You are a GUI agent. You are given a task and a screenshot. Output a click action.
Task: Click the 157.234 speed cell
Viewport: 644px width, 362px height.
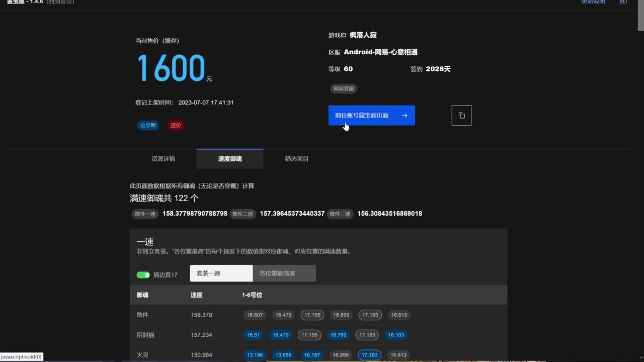tap(201, 335)
